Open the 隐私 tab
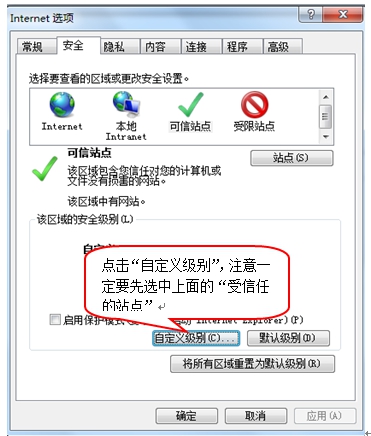 pos(114,47)
